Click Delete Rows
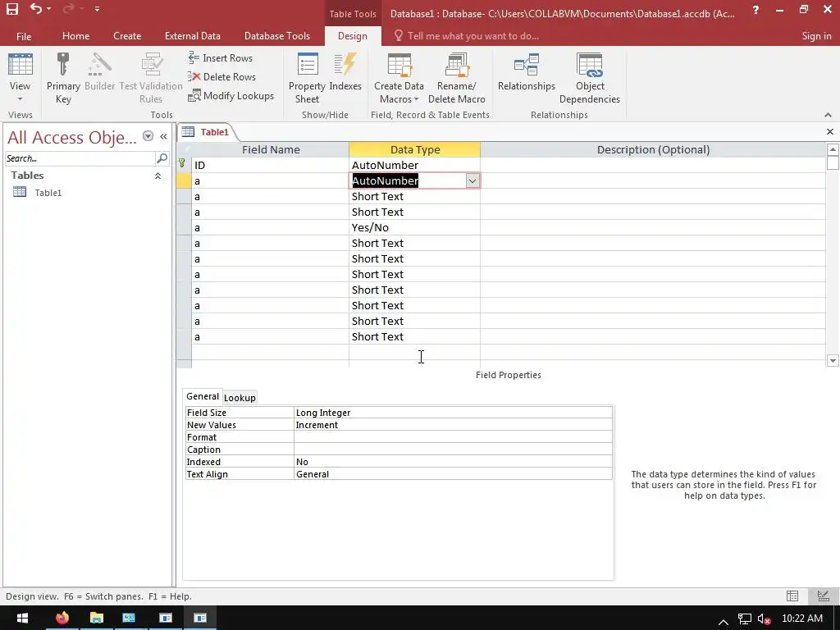The image size is (840, 630). click(x=221, y=76)
